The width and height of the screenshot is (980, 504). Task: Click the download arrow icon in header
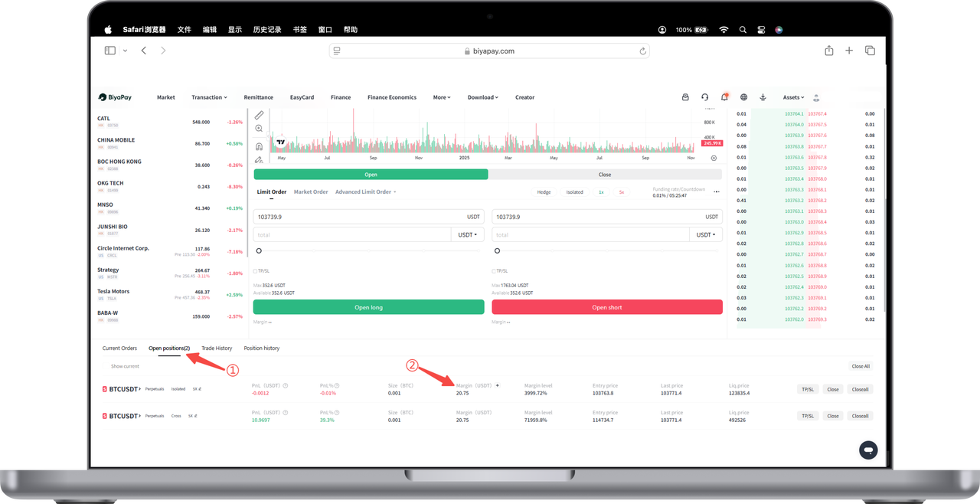[x=763, y=97]
